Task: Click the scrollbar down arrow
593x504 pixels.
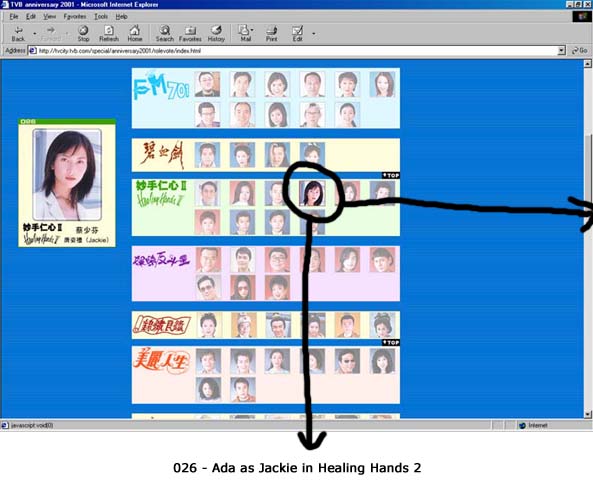Action: tap(587, 414)
